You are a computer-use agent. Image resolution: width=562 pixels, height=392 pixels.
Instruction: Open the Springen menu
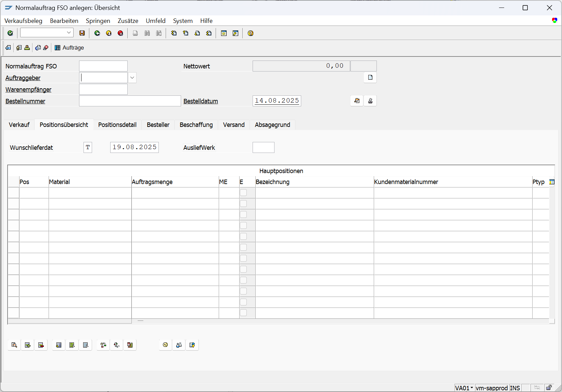point(98,21)
